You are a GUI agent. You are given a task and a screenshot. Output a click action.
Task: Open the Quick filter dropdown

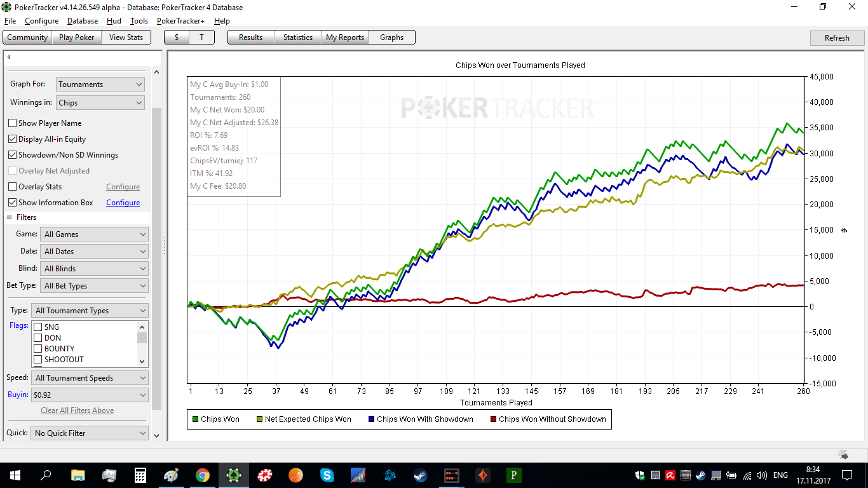tap(90, 433)
